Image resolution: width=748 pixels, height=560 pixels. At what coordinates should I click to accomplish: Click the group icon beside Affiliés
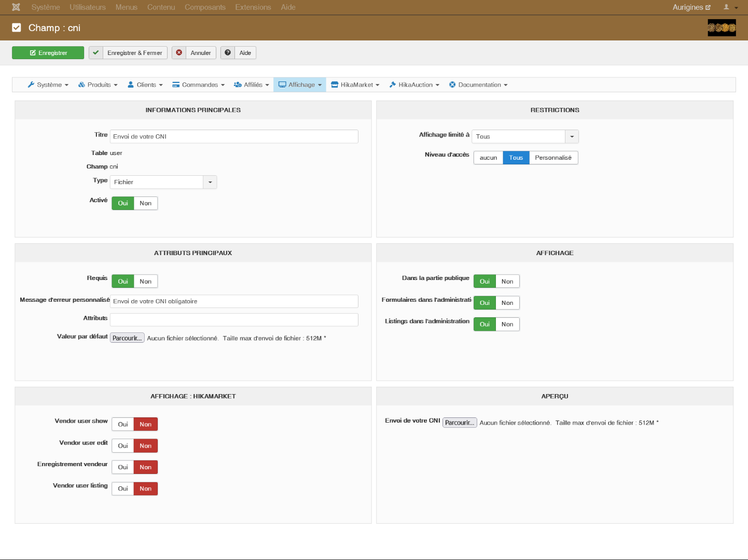(x=238, y=85)
